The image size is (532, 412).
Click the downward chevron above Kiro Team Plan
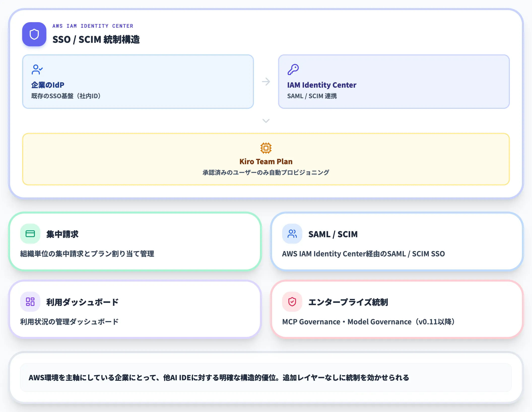(266, 121)
